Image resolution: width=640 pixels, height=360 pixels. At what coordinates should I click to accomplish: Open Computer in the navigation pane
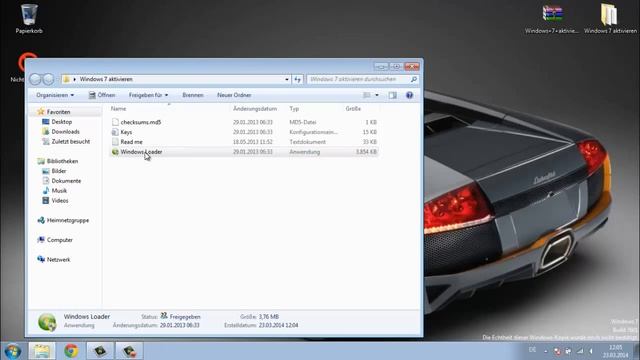(x=60, y=240)
